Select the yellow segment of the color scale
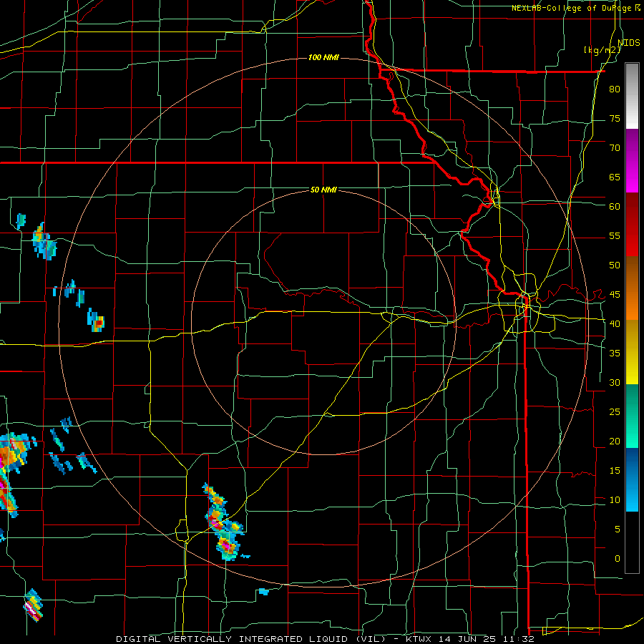644x644 pixels. 632,352
